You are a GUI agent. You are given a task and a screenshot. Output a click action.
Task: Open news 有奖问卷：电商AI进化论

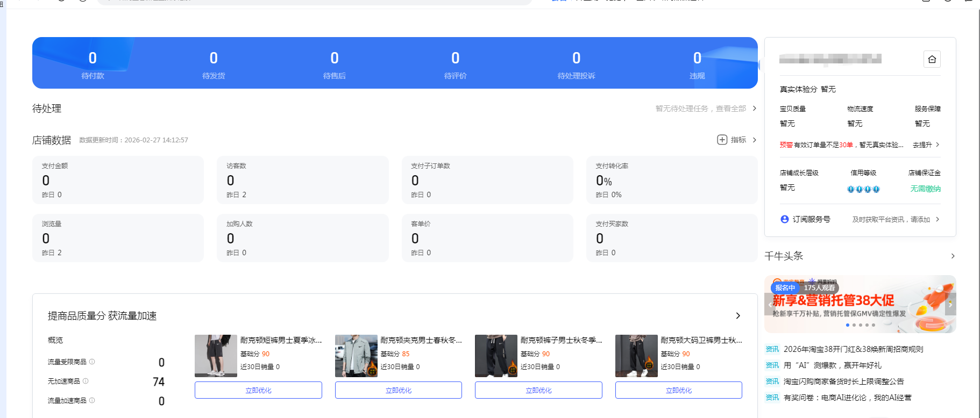coord(848,398)
